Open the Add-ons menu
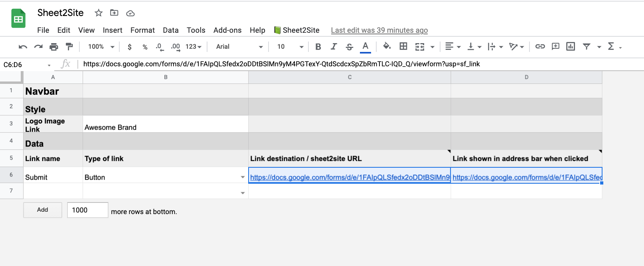The image size is (644, 266). click(x=227, y=30)
